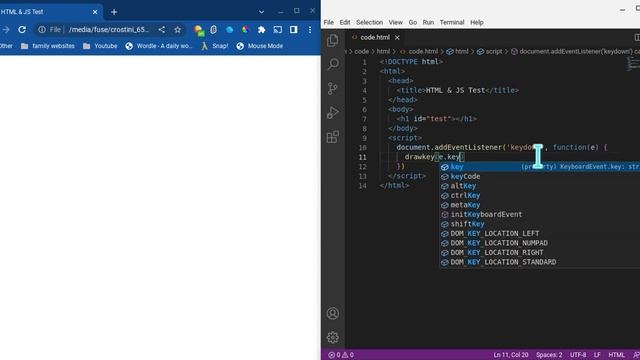Screen dimensions: 640x360
Task: Open the family websites bookmark folder
Action: pyautogui.click(x=48, y=46)
